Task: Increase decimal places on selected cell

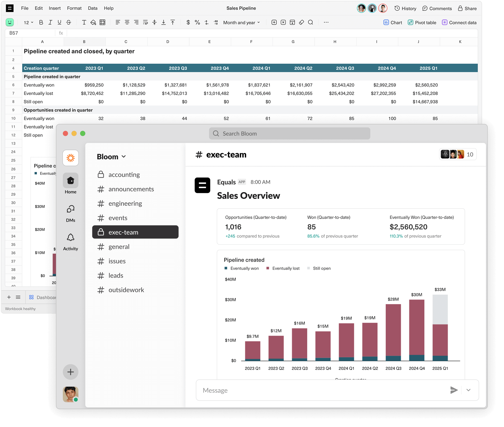Action: pos(216,22)
